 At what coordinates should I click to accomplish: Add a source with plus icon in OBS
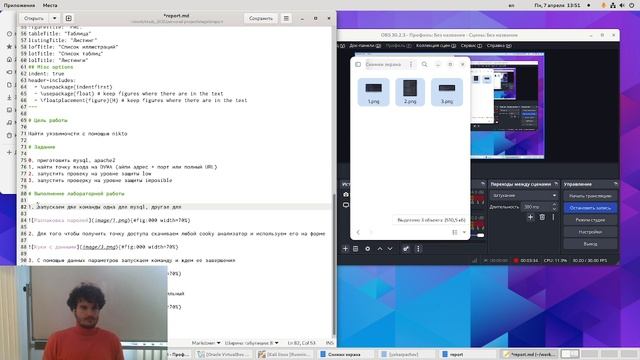345,249
